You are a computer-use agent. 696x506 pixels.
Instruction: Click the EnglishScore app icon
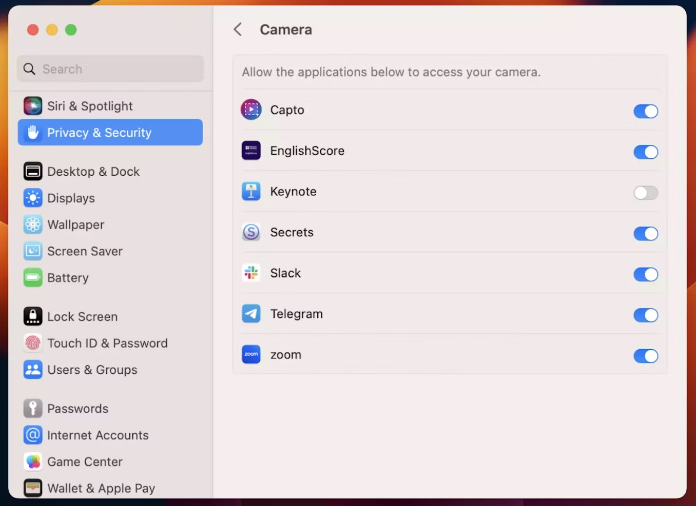251,150
